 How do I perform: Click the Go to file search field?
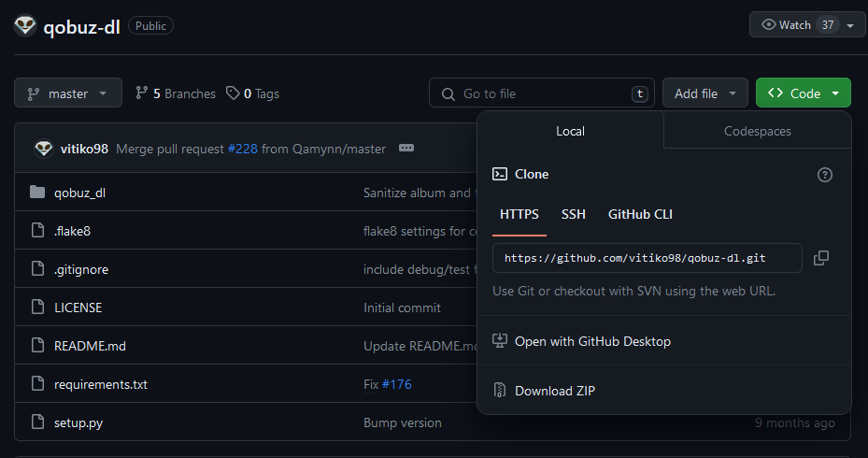click(542, 93)
